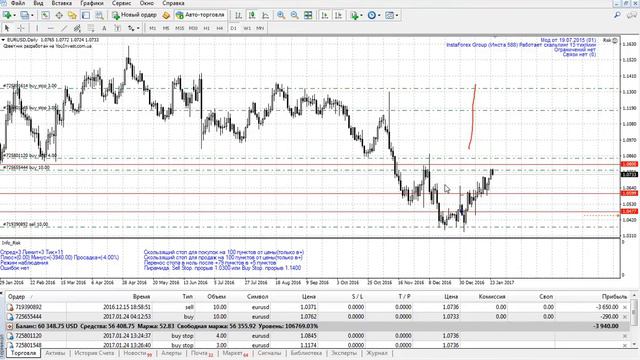Switch to Журнал tab
The width and height of the screenshot is (640, 360).
point(377,353)
